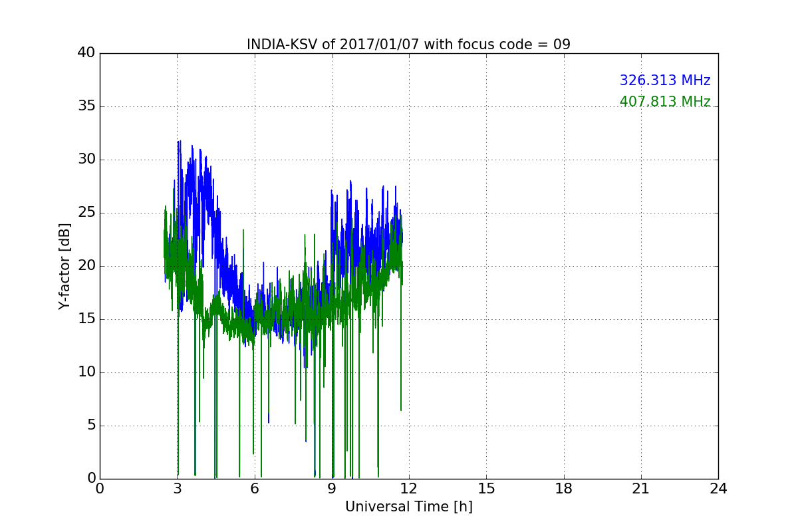798x532 pixels.
Task: Click y-axis tick label '15'
Action: [86, 319]
